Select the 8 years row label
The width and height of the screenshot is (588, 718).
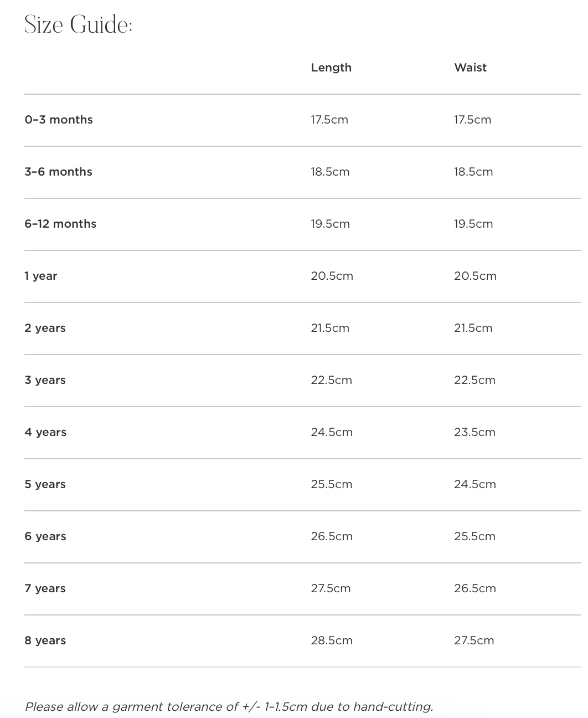[45, 640]
